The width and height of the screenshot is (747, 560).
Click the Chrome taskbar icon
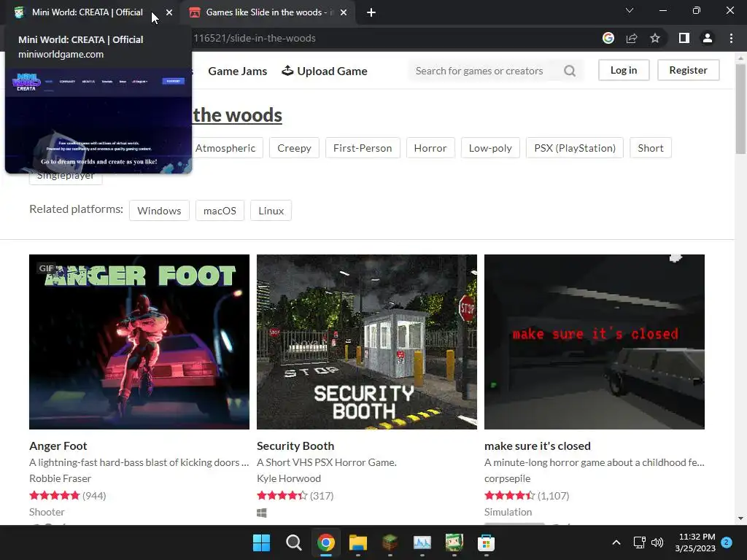pos(326,542)
